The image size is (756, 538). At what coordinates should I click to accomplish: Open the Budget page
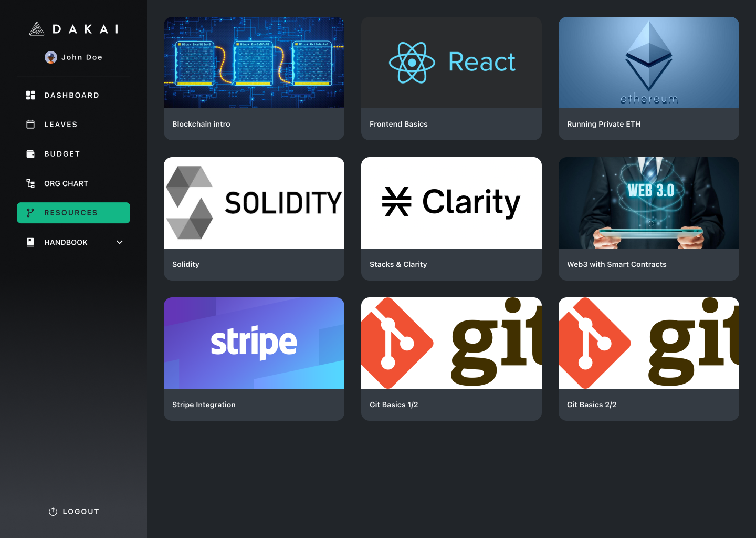[x=73, y=154]
